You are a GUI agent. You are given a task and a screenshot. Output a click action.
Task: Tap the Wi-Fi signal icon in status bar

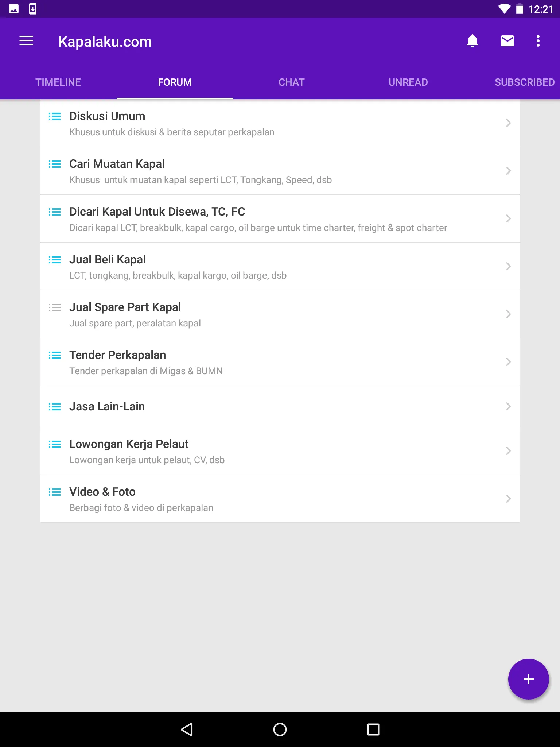505,9
